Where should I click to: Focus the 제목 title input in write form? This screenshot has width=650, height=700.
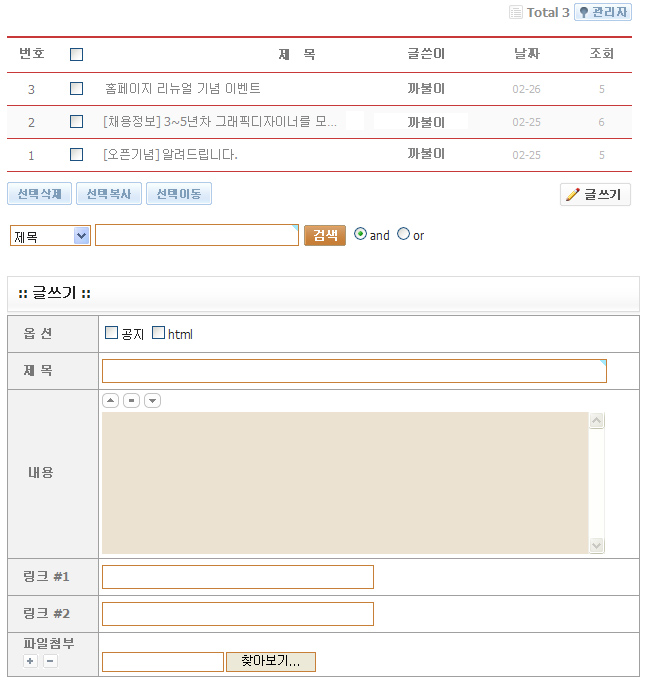pyautogui.click(x=354, y=371)
